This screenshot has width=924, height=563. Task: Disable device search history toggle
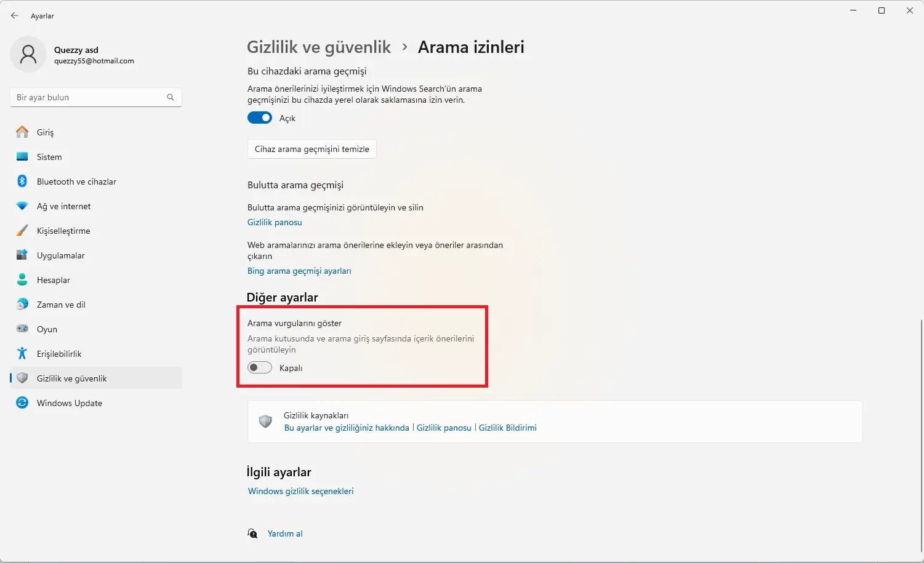260,118
